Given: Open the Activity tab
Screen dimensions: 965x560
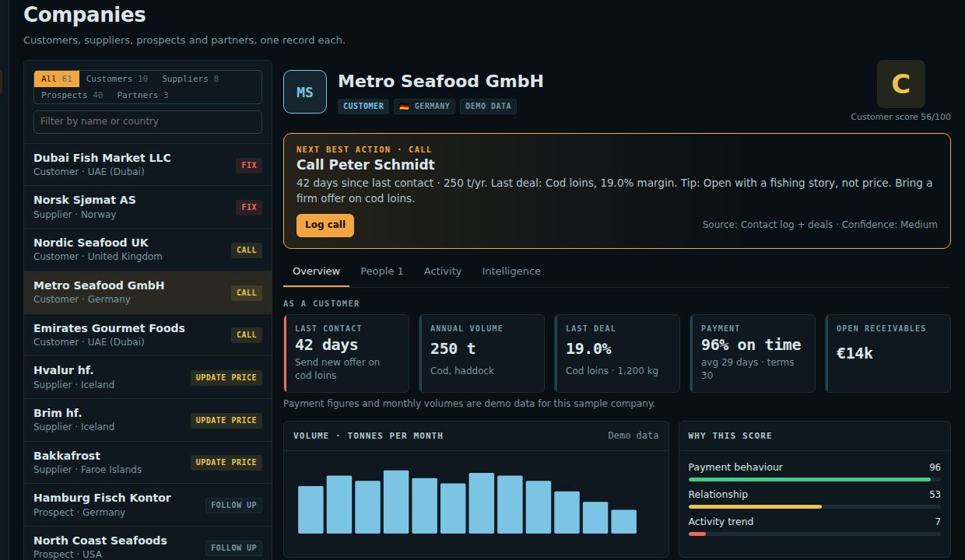Looking at the screenshot, I should point(443,271).
